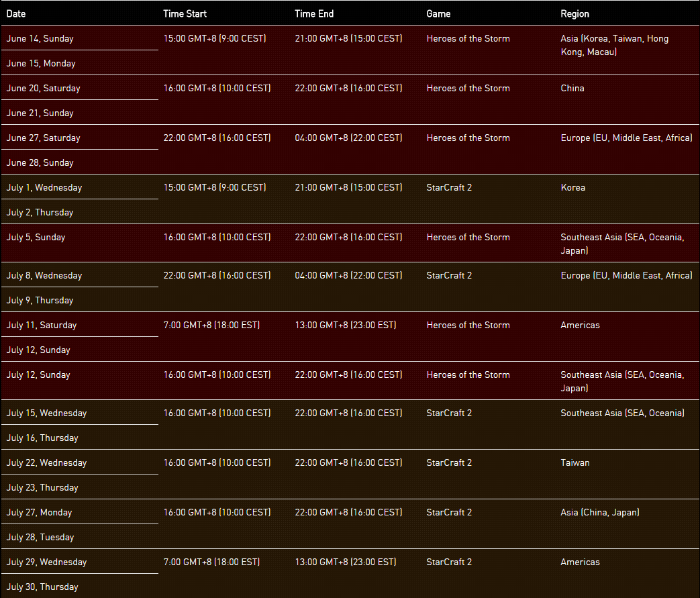Viewport: 700px width, 598px height.
Task: Click StarCraft 2 in the July 22 row
Action: [449, 462]
